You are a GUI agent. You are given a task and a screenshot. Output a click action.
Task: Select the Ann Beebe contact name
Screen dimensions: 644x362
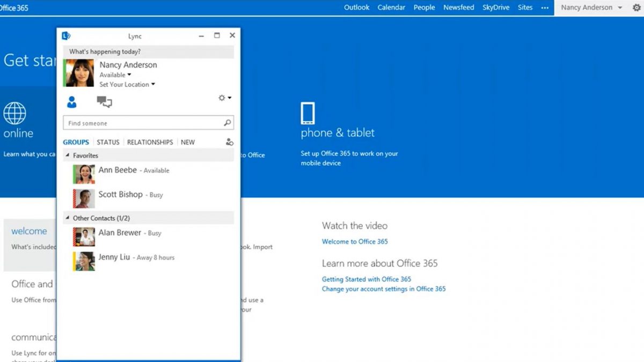click(x=118, y=170)
